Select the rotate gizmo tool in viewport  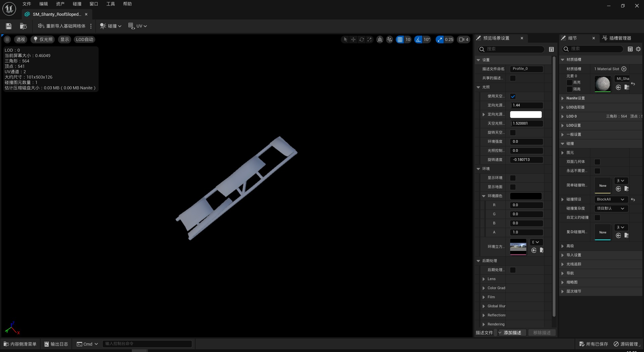362,39
